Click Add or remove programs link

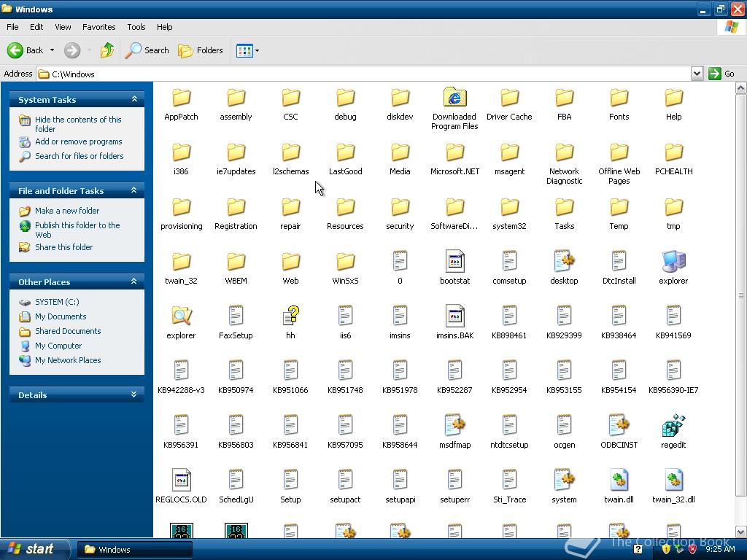(x=79, y=141)
